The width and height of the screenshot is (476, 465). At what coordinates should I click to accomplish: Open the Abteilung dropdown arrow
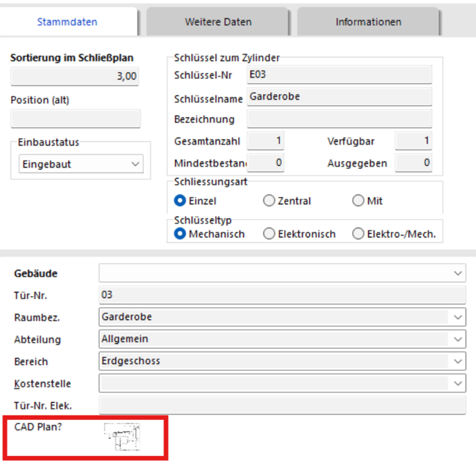pyautogui.click(x=458, y=339)
